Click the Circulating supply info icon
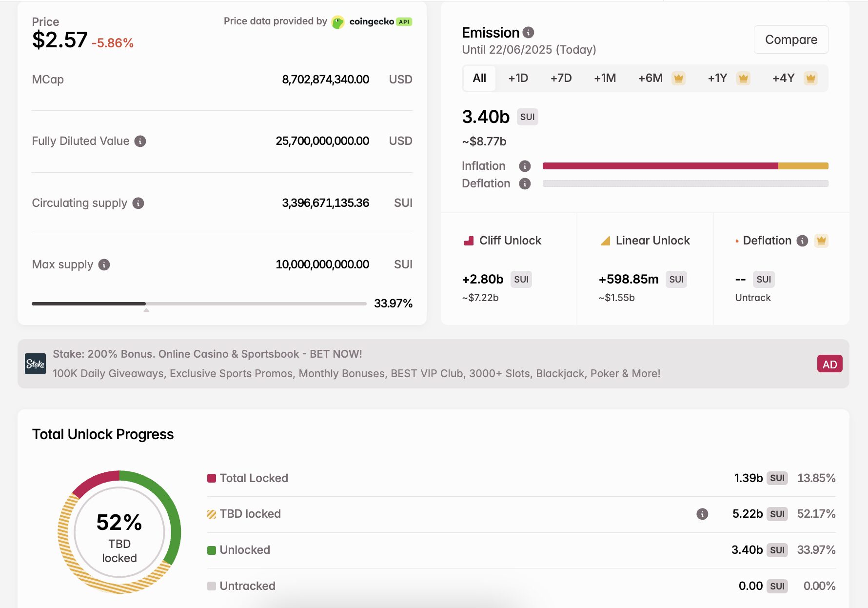The height and width of the screenshot is (608, 868). pos(139,203)
